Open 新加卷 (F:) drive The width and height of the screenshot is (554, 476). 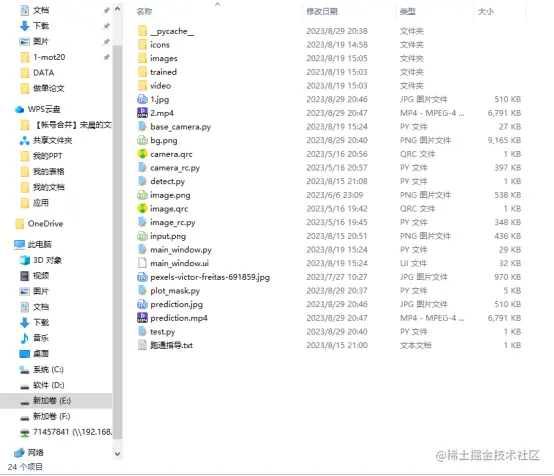(52, 416)
